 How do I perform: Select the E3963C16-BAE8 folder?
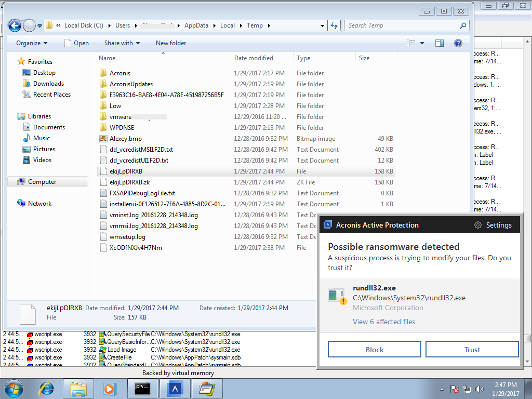(167, 95)
